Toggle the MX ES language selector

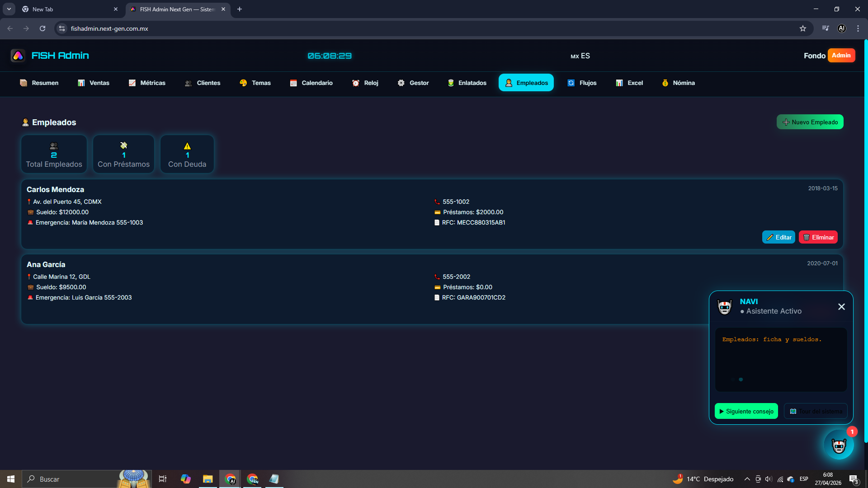click(x=580, y=56)
